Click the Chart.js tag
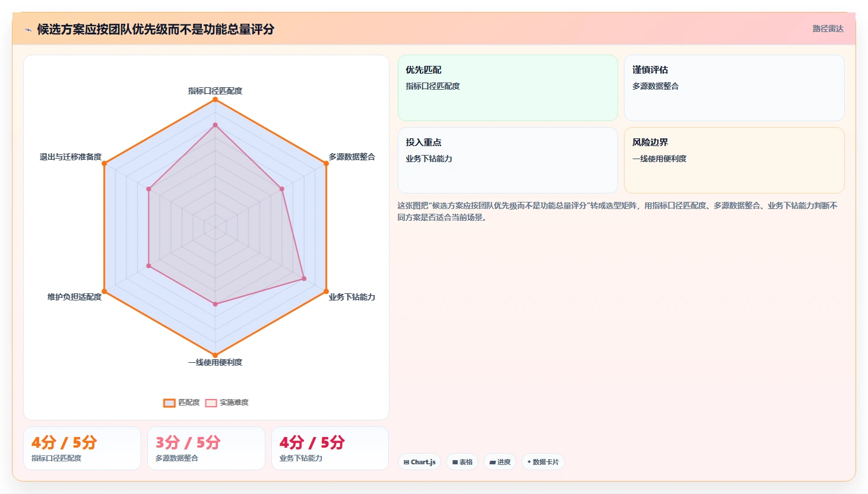 pos(419,462)
